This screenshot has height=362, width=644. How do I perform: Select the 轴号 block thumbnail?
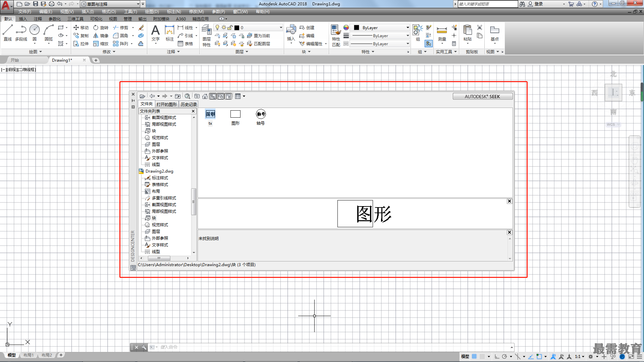pyautogui.click(x=261, y=117)
